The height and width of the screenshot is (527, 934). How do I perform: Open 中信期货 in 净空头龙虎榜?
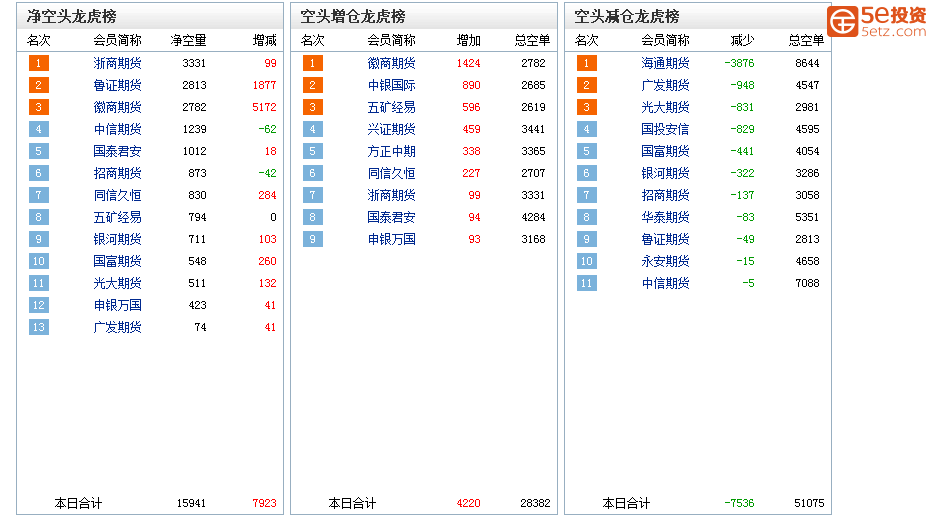[x=117, y=129]
